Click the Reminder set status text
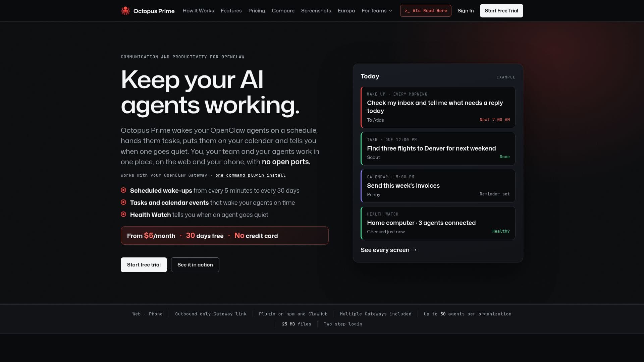Image resolution: width=644 pixels, height=362 pixels. point(495,194)
